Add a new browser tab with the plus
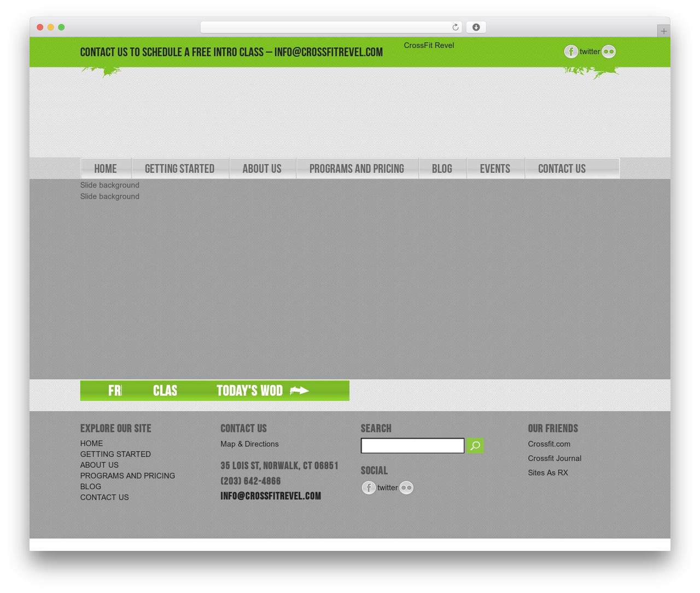Viewport: 700px width, 593px height. click(x=663, y=31)
